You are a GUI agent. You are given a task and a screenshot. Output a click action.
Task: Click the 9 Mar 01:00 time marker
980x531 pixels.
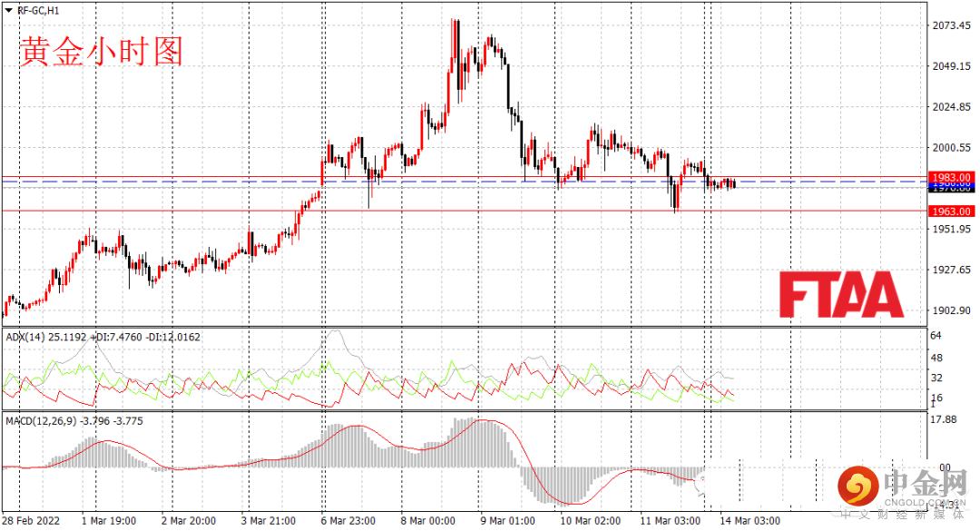(x=507, y=520)
